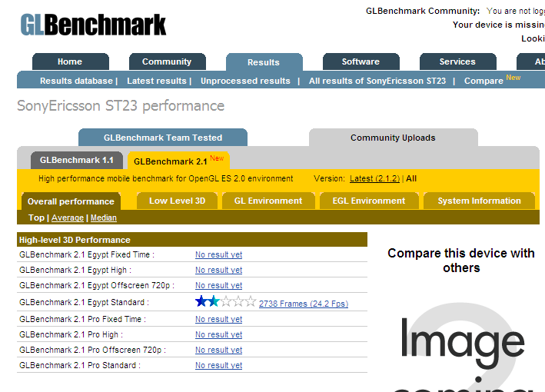
Task: Switch to Community Uploads tab
Action: [393, 138]
